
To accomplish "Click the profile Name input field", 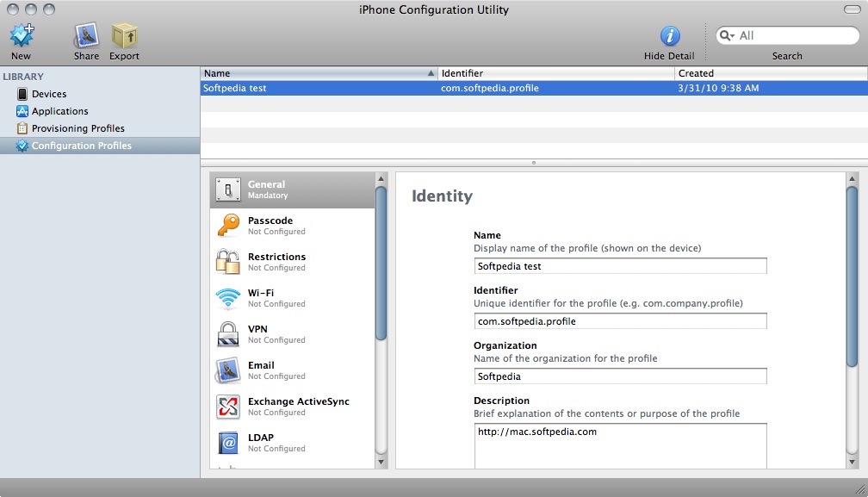I will coord(621,266).
